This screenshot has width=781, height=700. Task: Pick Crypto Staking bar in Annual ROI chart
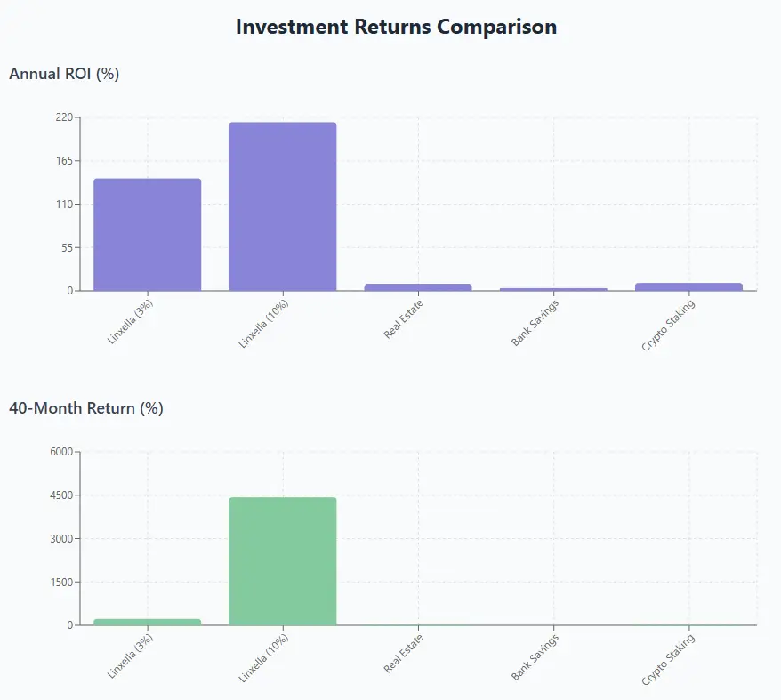[688, 286]
